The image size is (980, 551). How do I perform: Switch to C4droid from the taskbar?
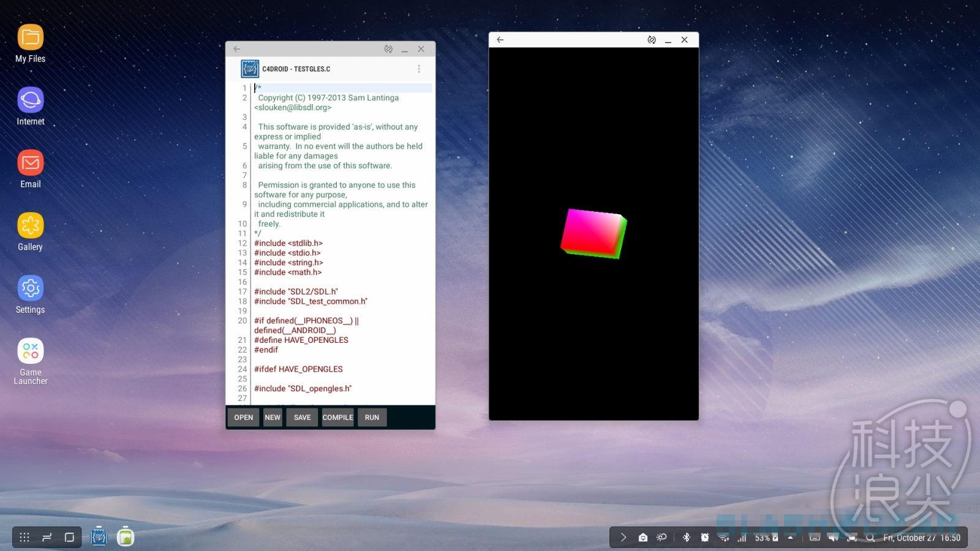coord(99,537)
